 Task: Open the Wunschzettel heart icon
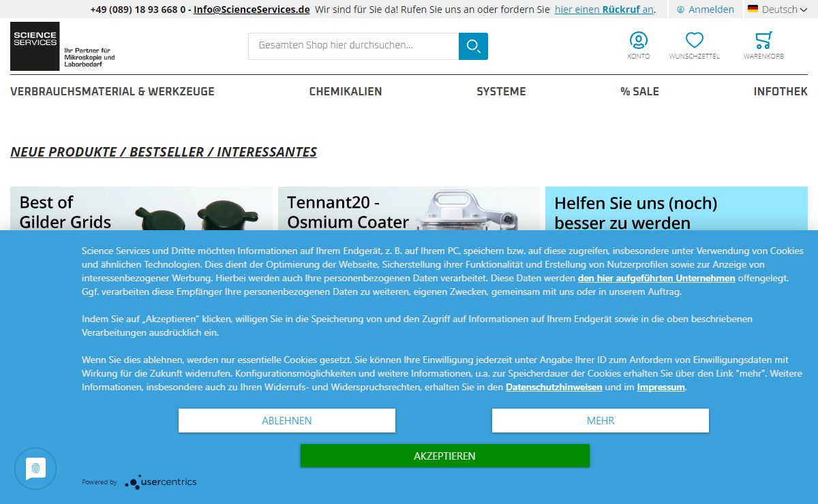coord(694,46)
